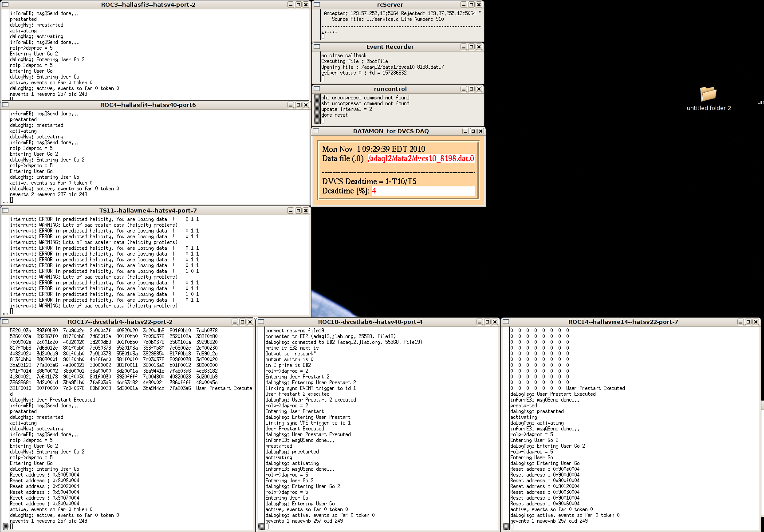Image resolution: width=764 pixels, height=532 pixels.
Task: Click 'Linking sync VME trigger' line in ROC18
Action: [x=308, y=423]
